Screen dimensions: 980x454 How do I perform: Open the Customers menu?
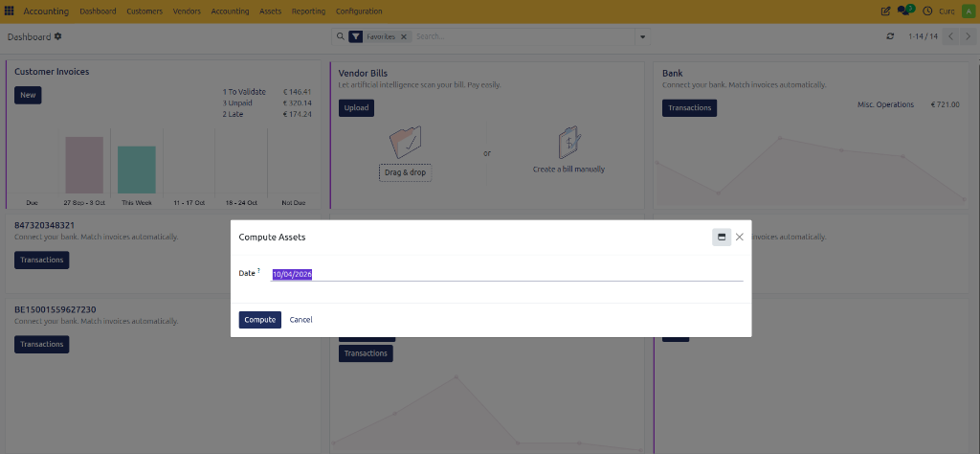point(145,11)
